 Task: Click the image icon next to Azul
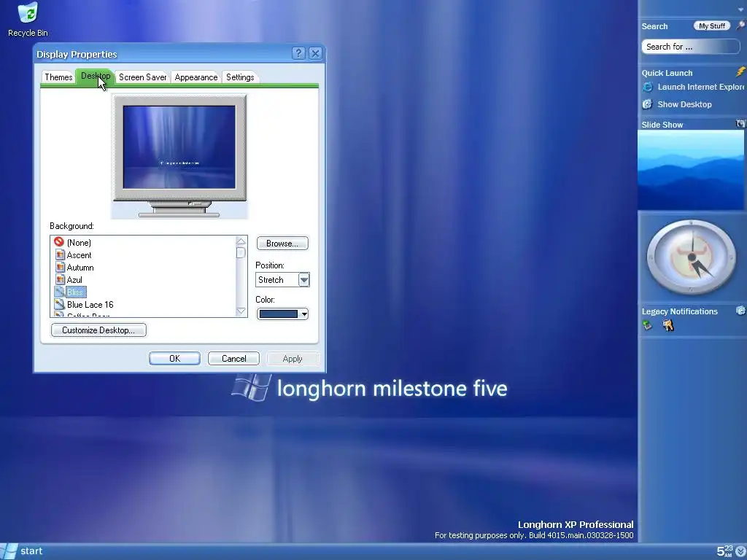(x=60, y=279)
